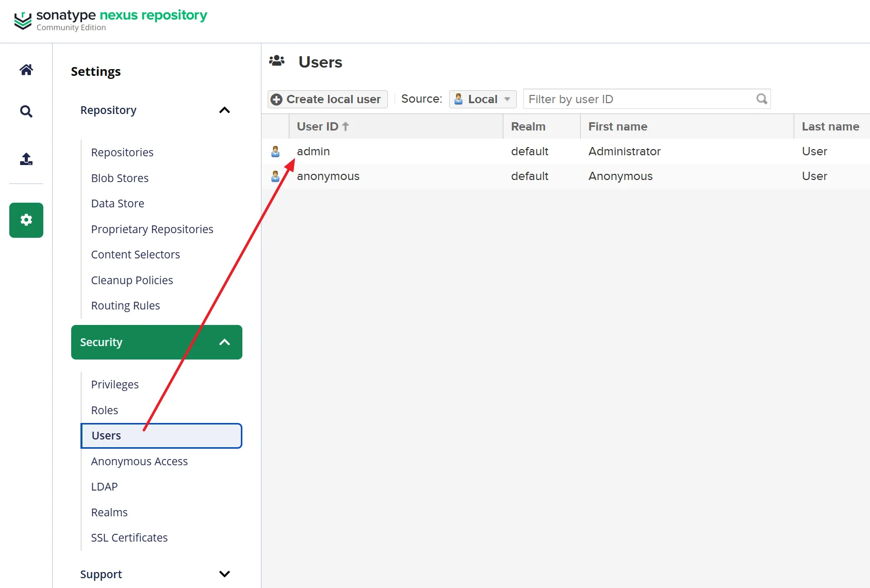This screenshot has width=870, height=588.
Task: Click the Administrator first name cell
Action: click(625, 151)
